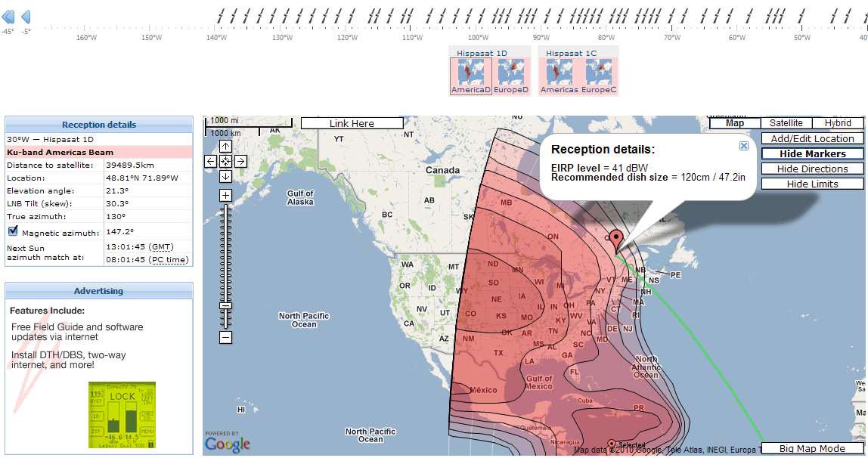Zoom in on map with plus button
This screenshot has height=458, width=868.
(225, 195)
